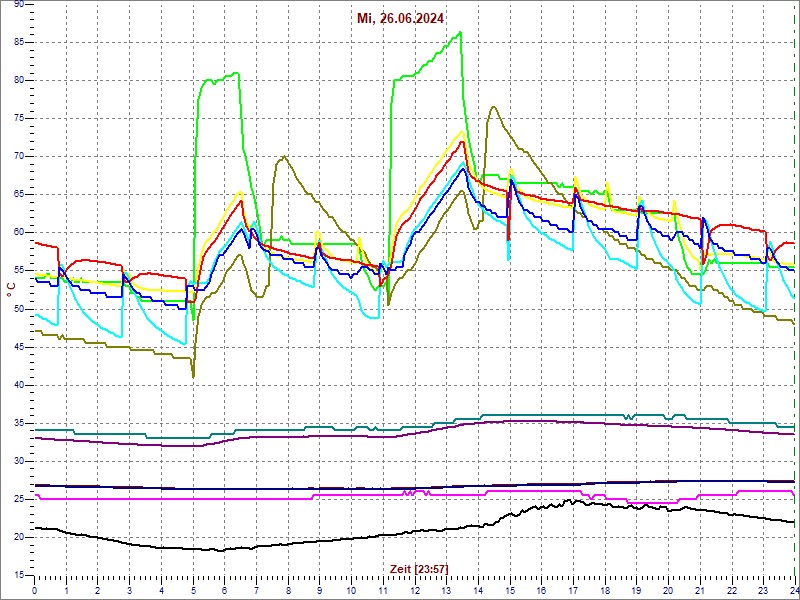Click hour 5 on the time axis
This screenshot has width=800, height=600.
(x=193, y=589)
